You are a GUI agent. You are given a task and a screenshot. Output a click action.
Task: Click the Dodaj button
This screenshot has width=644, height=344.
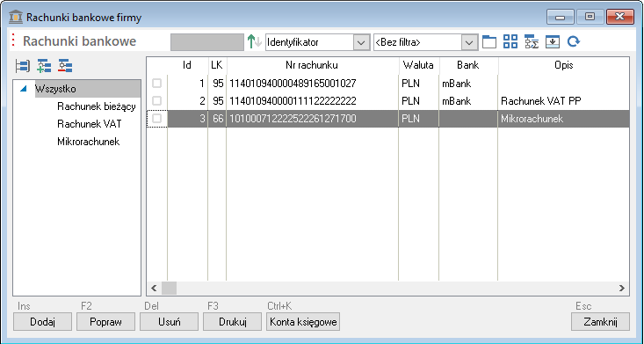(x=43, y=322)
